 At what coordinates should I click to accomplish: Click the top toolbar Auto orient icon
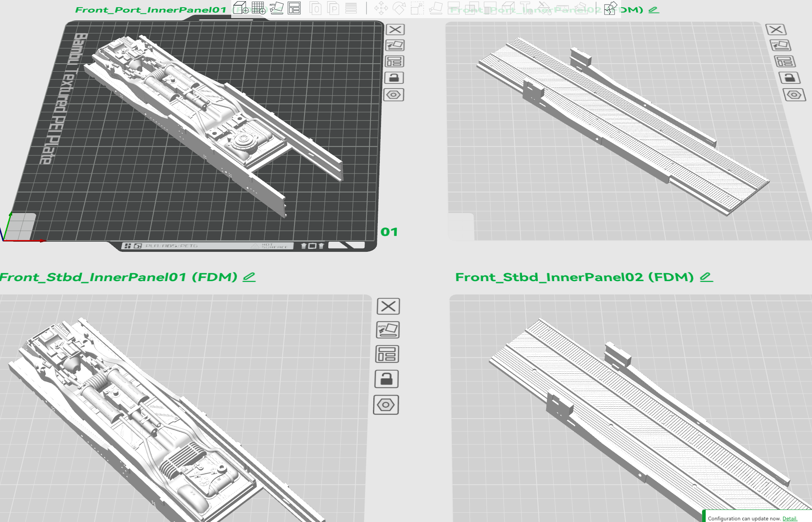click(x=276, y=8)
